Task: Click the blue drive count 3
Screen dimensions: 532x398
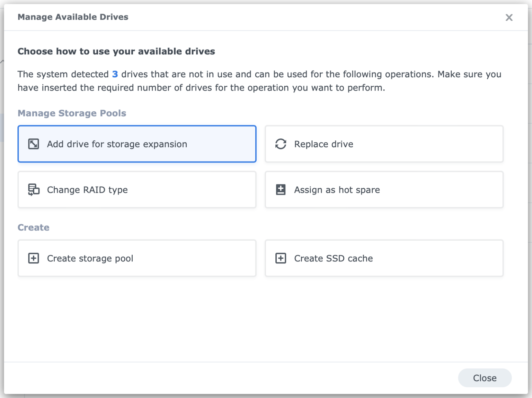Action: pos(114,74)
